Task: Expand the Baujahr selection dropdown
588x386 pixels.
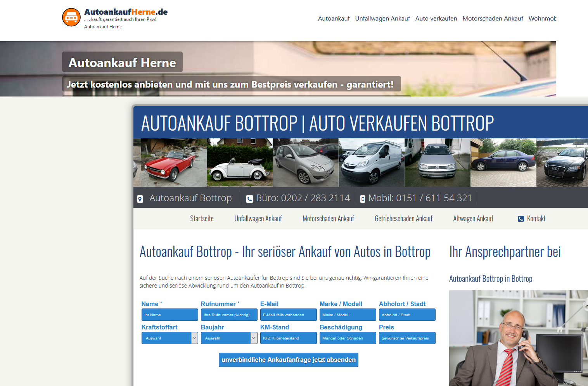Action: coord(229,338)
